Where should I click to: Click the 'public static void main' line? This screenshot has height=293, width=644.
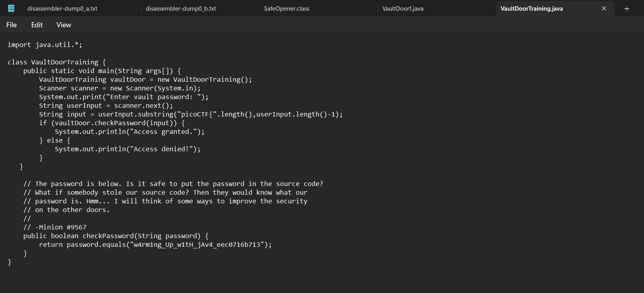tap(102, 71)
